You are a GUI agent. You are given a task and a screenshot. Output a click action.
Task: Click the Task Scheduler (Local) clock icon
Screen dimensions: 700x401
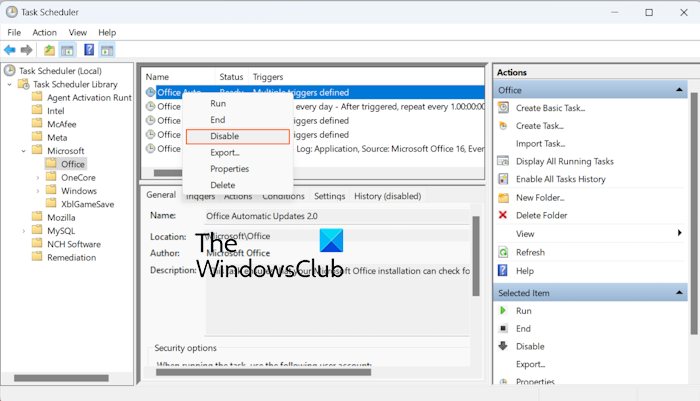10,71
